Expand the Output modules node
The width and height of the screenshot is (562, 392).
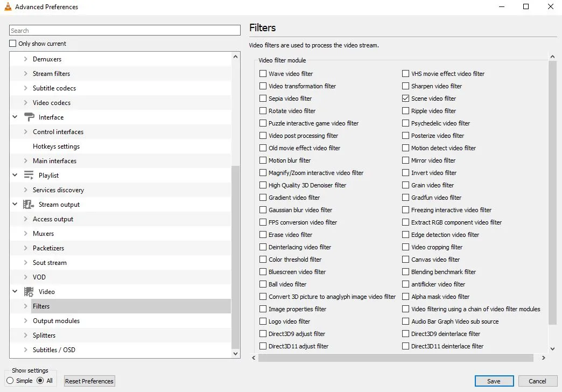tap(25, 320)
